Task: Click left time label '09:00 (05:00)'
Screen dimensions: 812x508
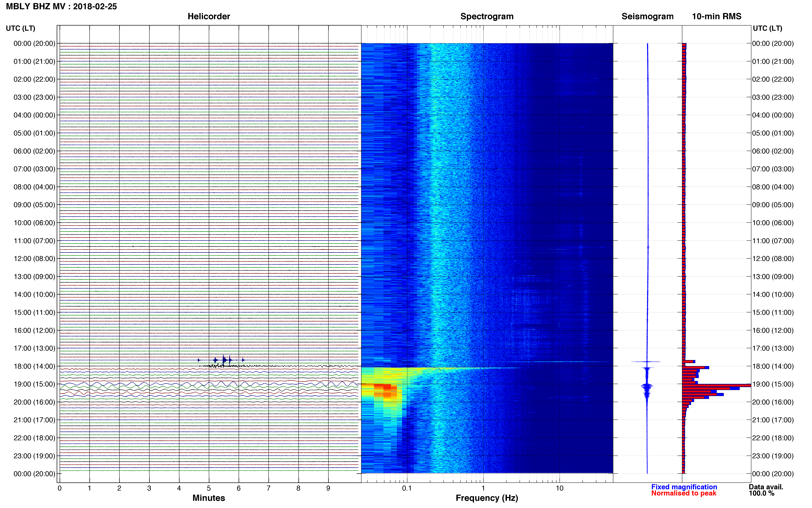Action: (x=34, y=205)
